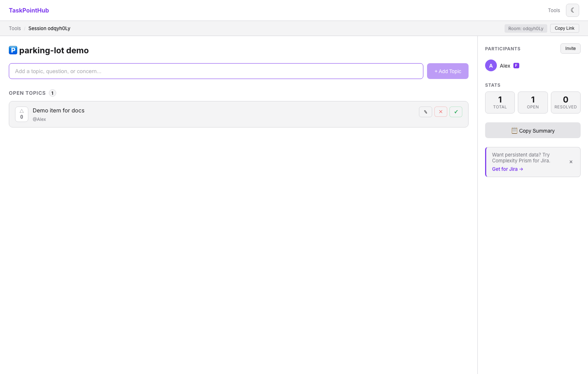Focus the add topic input field
The image size is (588, 374).
[216, 71]
